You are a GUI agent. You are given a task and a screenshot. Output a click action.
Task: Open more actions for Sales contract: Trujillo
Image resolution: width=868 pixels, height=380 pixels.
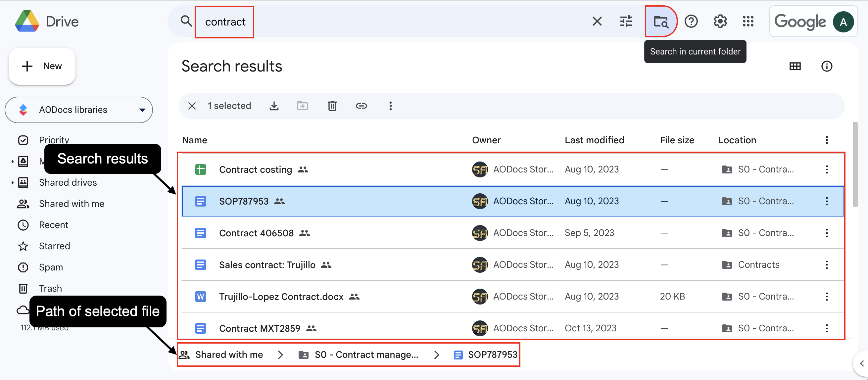point(827,265)
